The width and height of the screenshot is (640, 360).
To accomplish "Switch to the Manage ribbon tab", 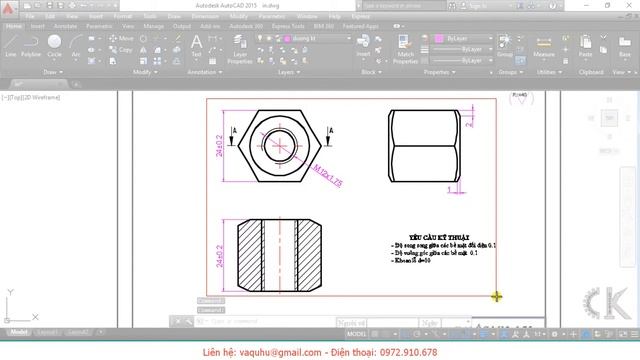I will [153, 27].
